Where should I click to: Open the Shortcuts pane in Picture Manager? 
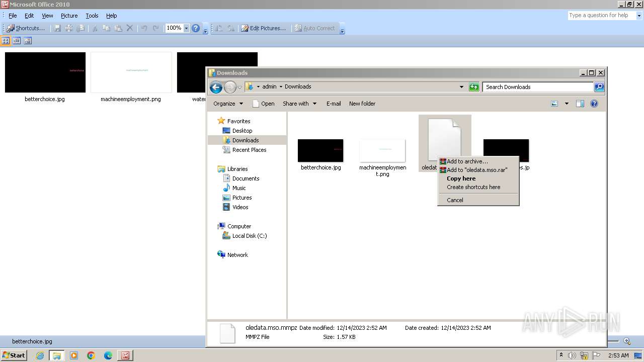point(26,28)
